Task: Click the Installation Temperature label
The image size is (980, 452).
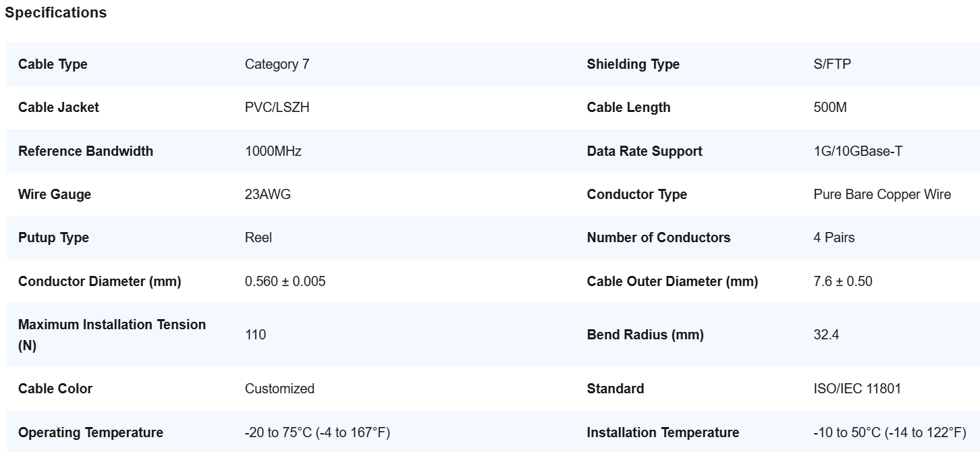Action: tap(663, 432)
